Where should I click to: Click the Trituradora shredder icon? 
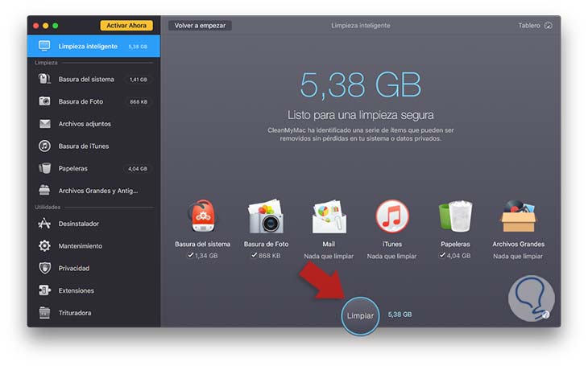(x=44, y=312)
